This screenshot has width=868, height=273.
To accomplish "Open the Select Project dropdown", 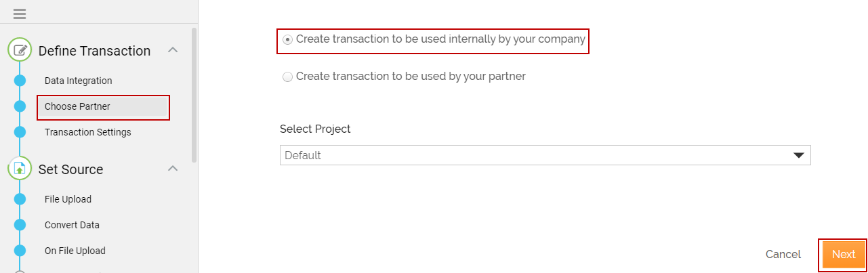I will pos(545,155).
